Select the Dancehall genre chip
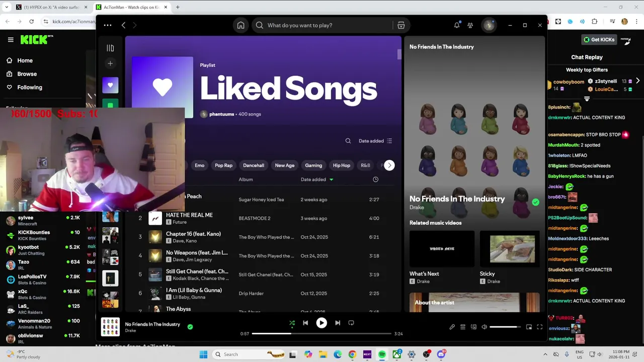This screenshot has width=644, height=362. [x=254, y=165]
